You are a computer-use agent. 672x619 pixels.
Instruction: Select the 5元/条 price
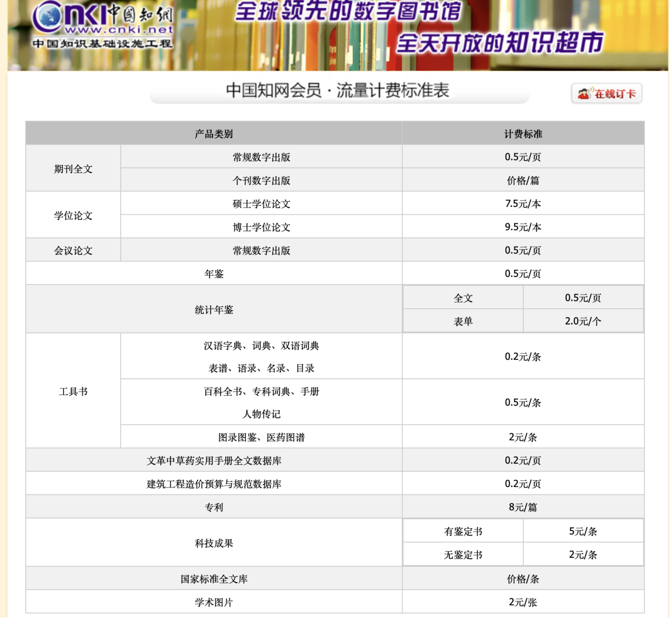(x=583, y=531)
